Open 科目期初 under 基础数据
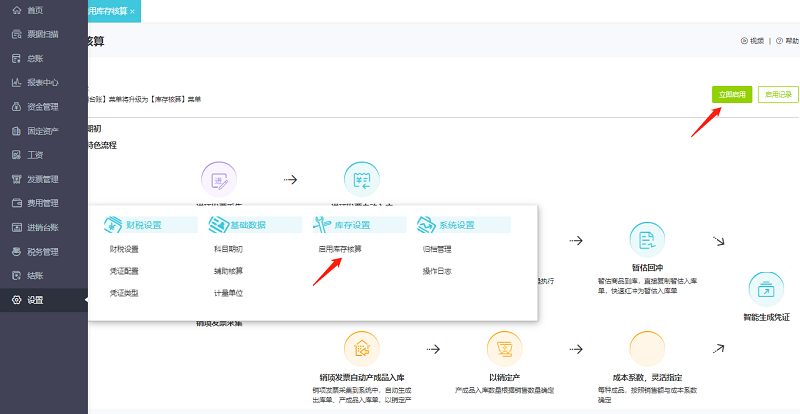 click(228, 249)
